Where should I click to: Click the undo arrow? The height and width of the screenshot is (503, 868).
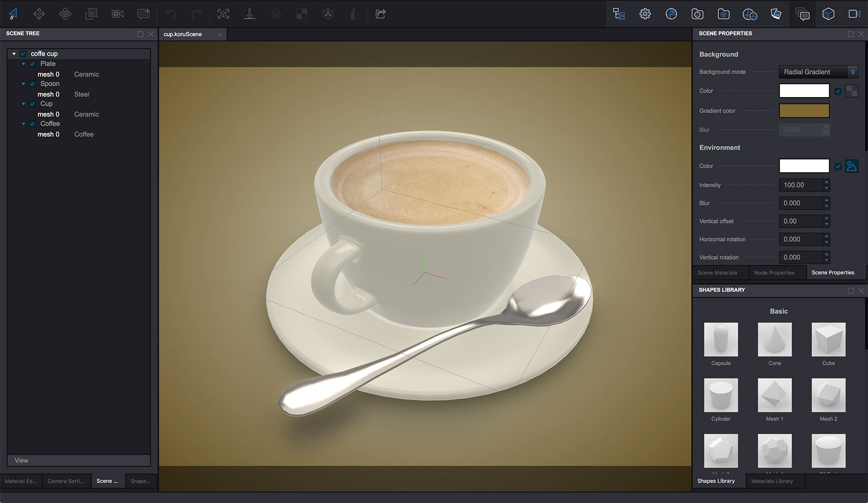[170, 13]
